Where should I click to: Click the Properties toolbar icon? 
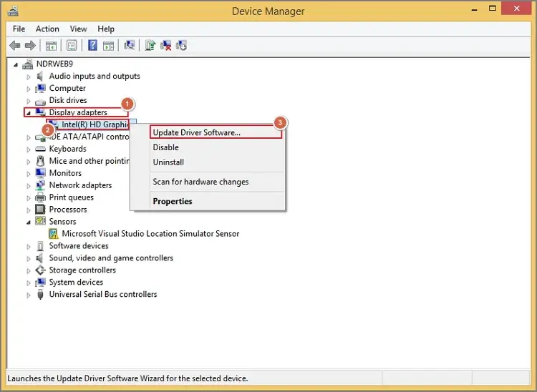tap(72, 45)
